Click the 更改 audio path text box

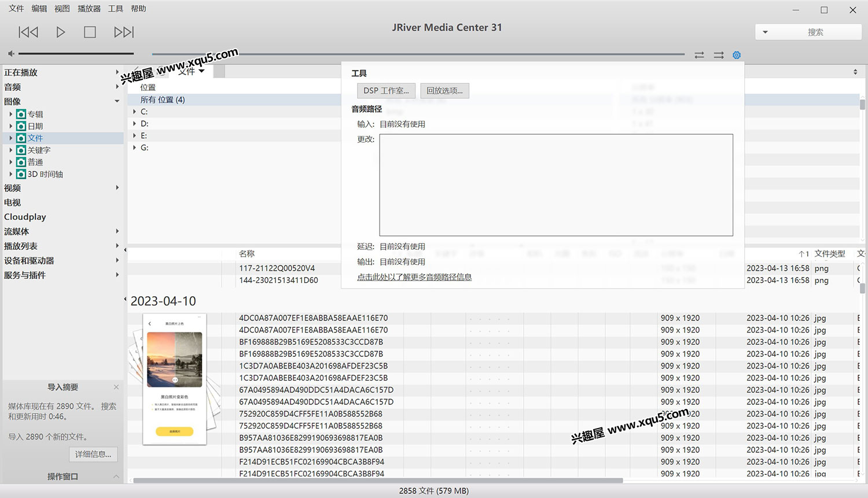tap(556, 185)
